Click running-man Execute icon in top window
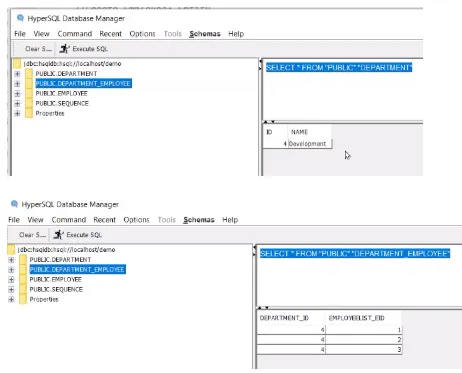Image resolution: width=462 pixels, height=373 pixels. click(x=64, y=49)
